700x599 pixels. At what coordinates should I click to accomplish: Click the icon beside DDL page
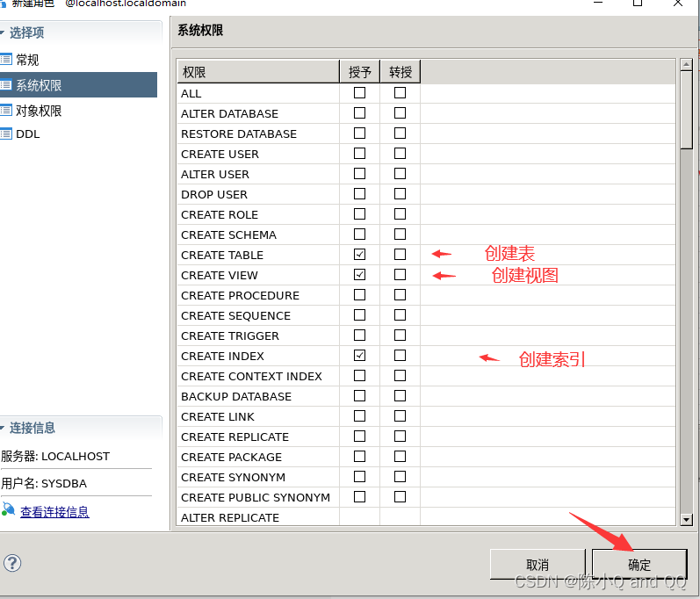[x=6, y=134]
